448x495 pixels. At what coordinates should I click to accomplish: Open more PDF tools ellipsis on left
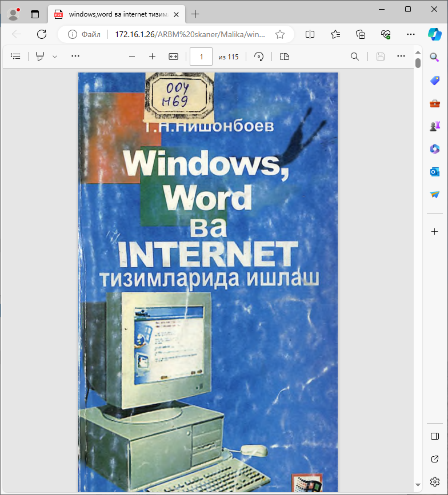click(75, 56)
